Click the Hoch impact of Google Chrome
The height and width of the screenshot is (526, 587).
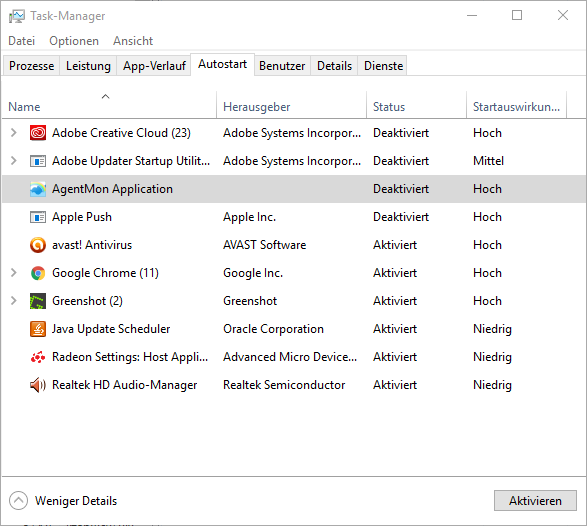(x=487, y=273)
